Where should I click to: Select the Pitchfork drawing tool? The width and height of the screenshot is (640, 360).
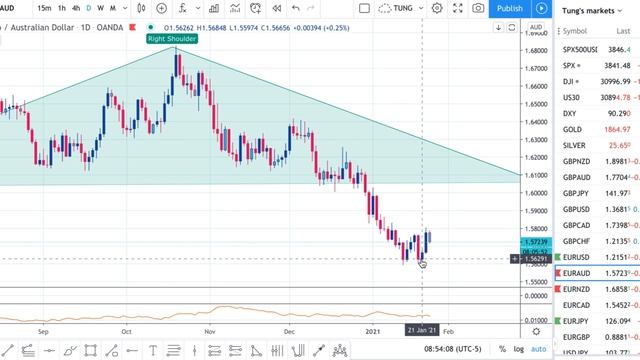coord(298,350)
